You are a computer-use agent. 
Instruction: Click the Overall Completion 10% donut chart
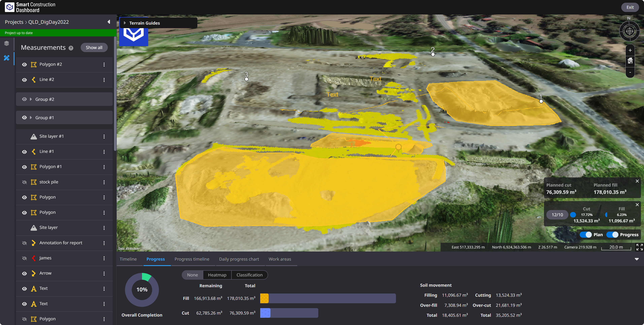[x=142, y=290]
